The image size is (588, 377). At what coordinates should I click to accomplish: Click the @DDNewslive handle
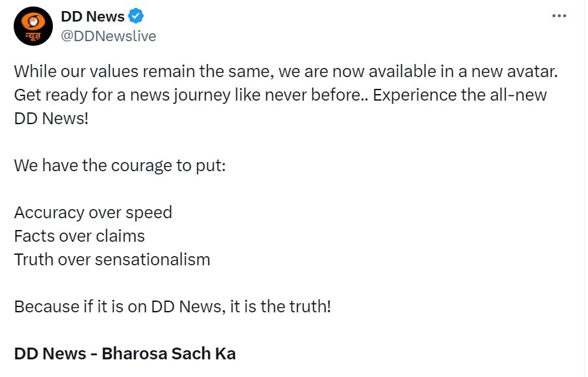(108, 36)
